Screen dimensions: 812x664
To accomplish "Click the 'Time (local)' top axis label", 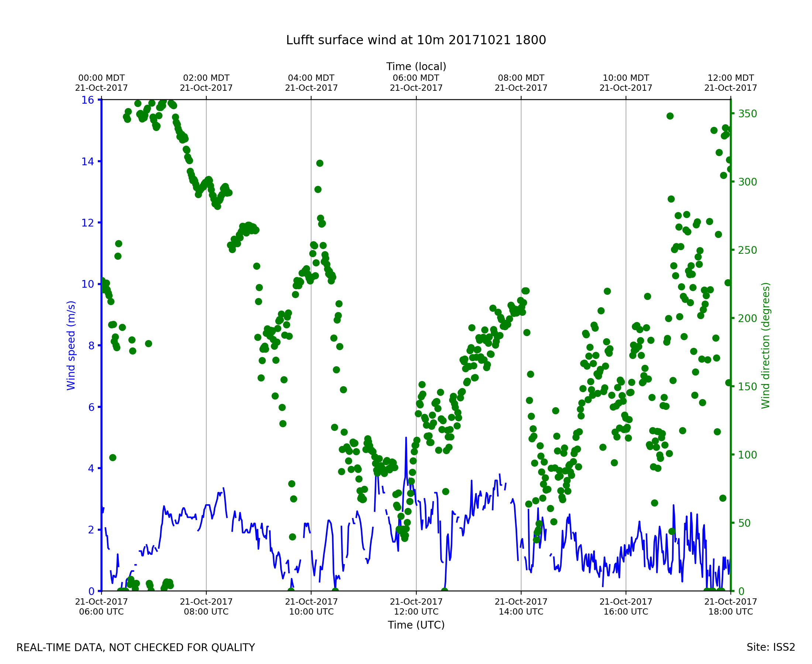I will coord(416,66).
